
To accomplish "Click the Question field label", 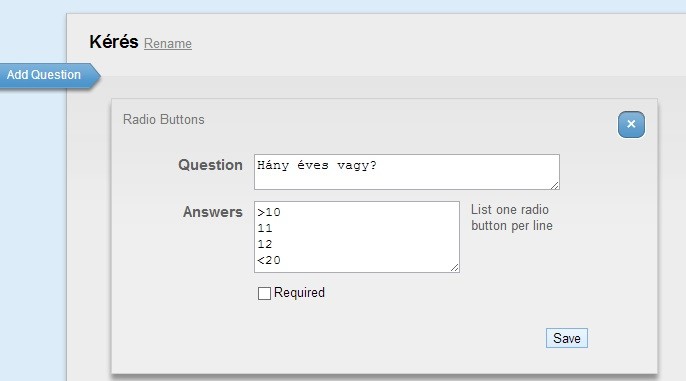I will point(210,165).
